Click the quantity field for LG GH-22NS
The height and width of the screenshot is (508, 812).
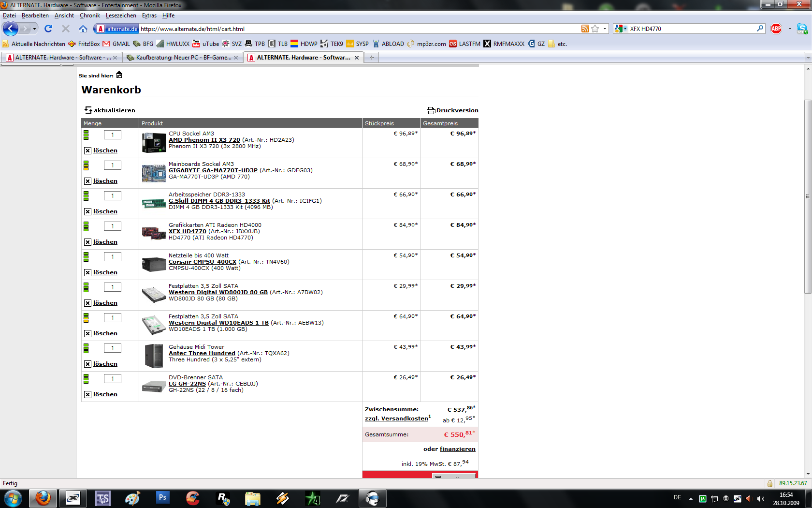(x=113, y=379)
